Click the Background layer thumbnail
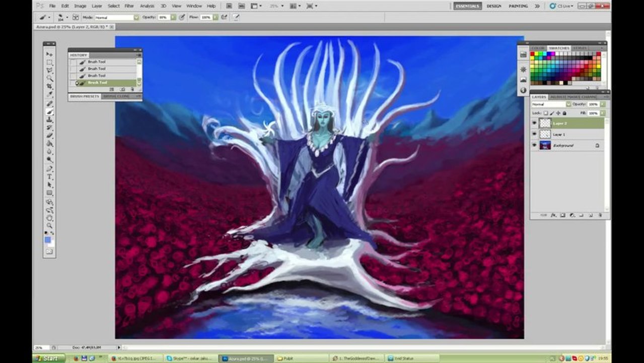Screen dimensions: 644x363 point(545,145)
